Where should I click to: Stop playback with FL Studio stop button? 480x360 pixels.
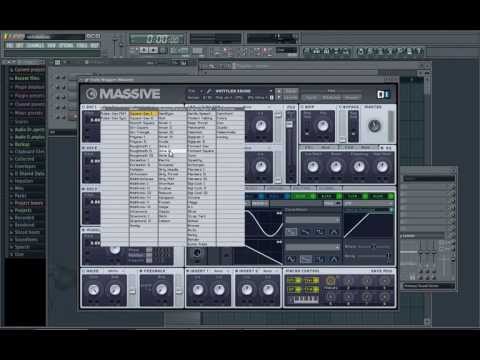click(154, 50)
